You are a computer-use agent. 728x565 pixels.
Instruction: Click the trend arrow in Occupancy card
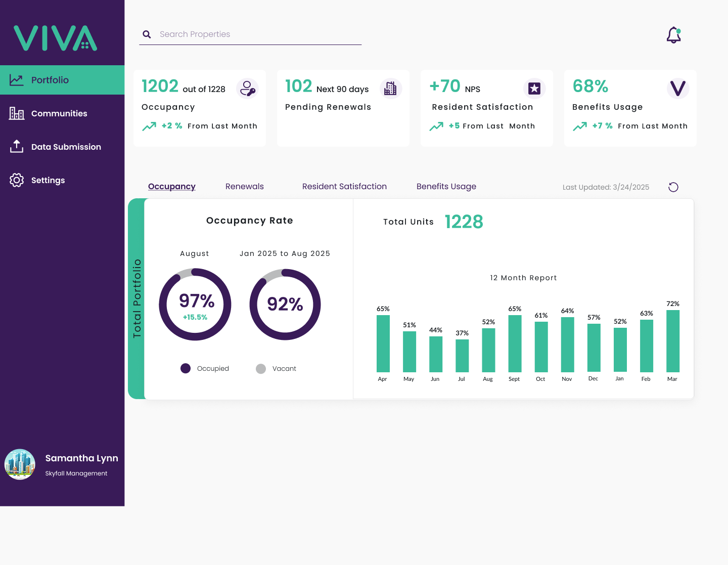(149, 126)
